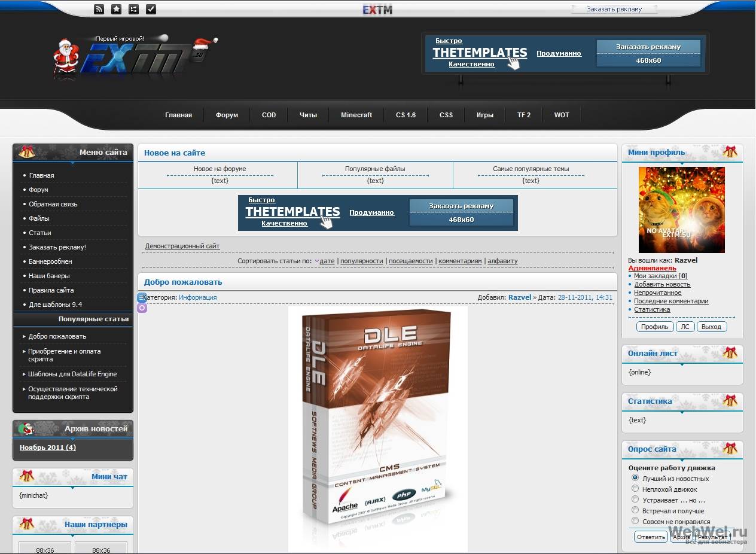The height and width of the screenshot is (554, 756).
Task: Open the "CS 1.6" navigation item
Action: click(406, 115)
